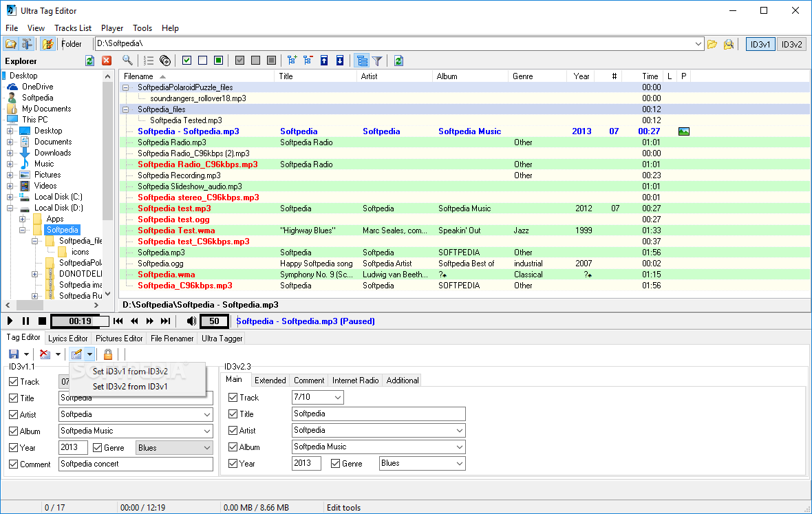
Task: Click the blue checked-box select all icon
Action: tap(187, 61)
